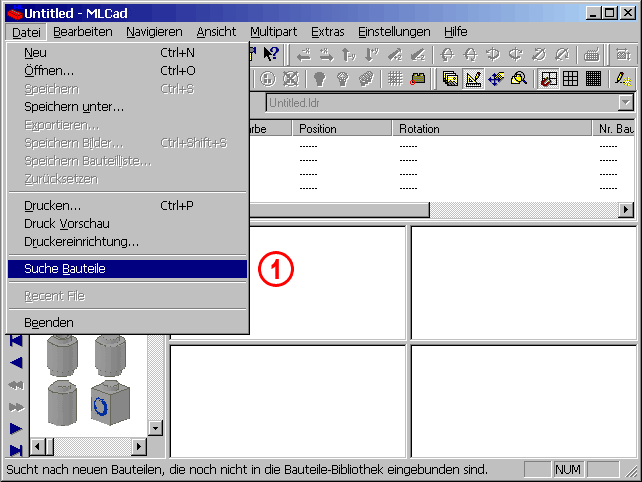The width and height of the screenshot is (642, 482).
Task: Select the plain round brick in bottom row
Action: [62, 403]
